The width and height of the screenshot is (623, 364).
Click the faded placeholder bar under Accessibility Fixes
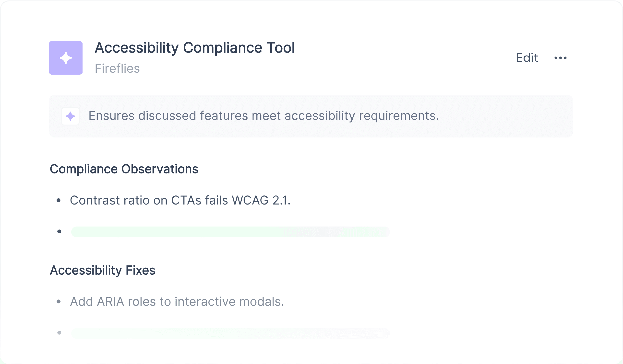click(230, 333)
